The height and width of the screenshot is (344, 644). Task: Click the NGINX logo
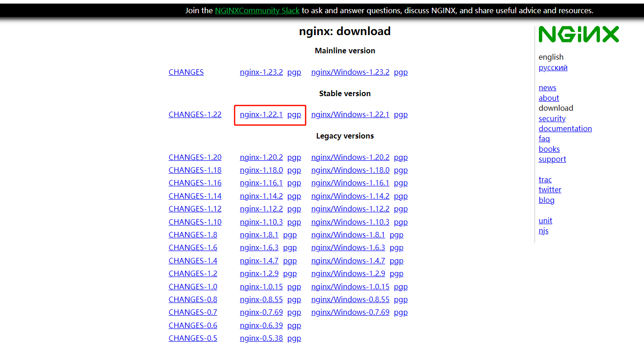(578, 34)
